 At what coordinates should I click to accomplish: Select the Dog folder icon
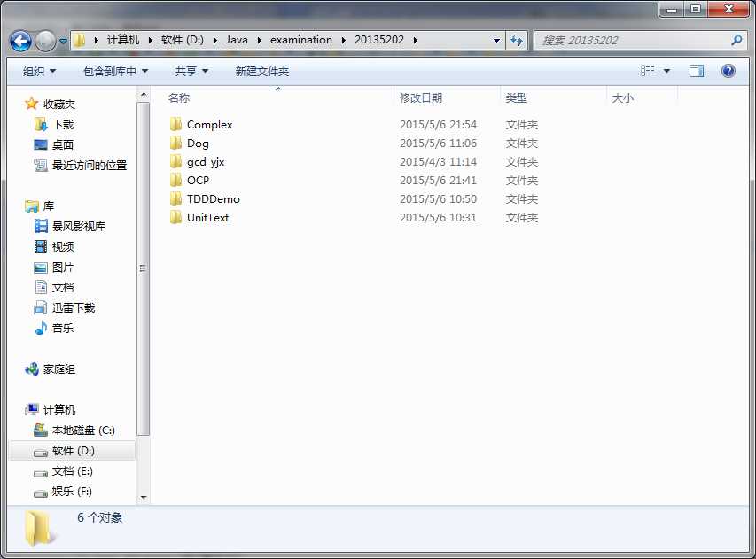[x=176, y=144]
